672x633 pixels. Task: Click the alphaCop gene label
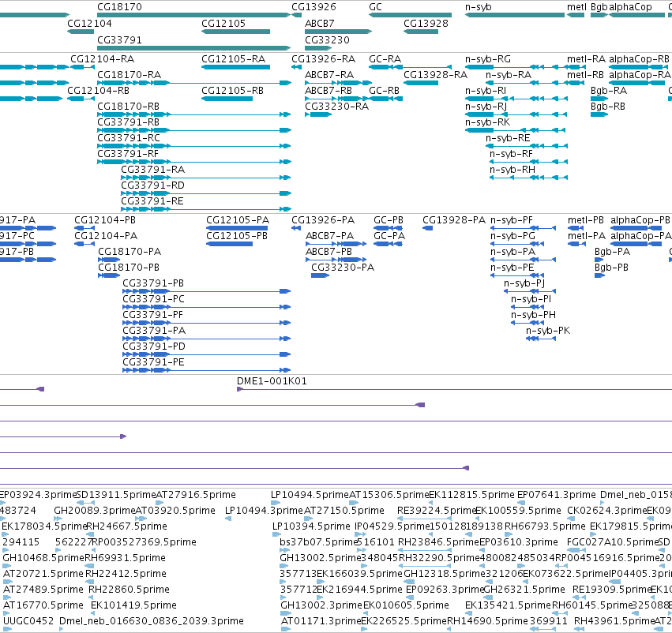coord(630,7)
